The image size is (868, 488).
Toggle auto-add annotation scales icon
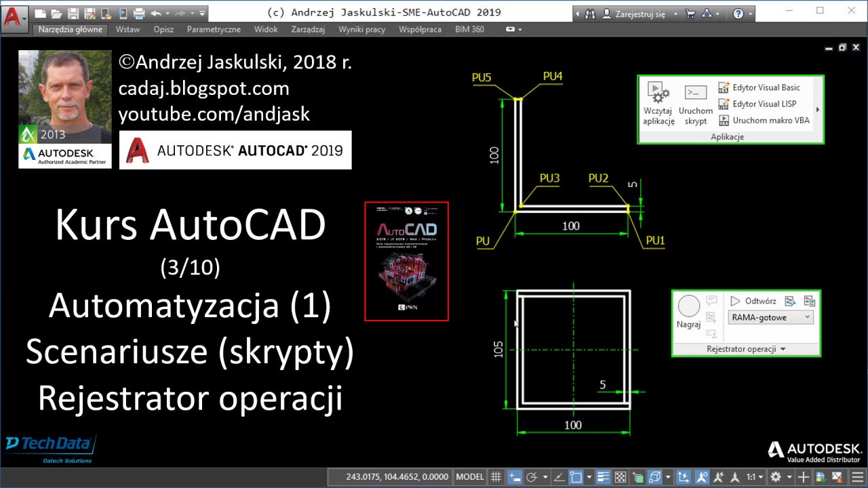pos(718,477)
